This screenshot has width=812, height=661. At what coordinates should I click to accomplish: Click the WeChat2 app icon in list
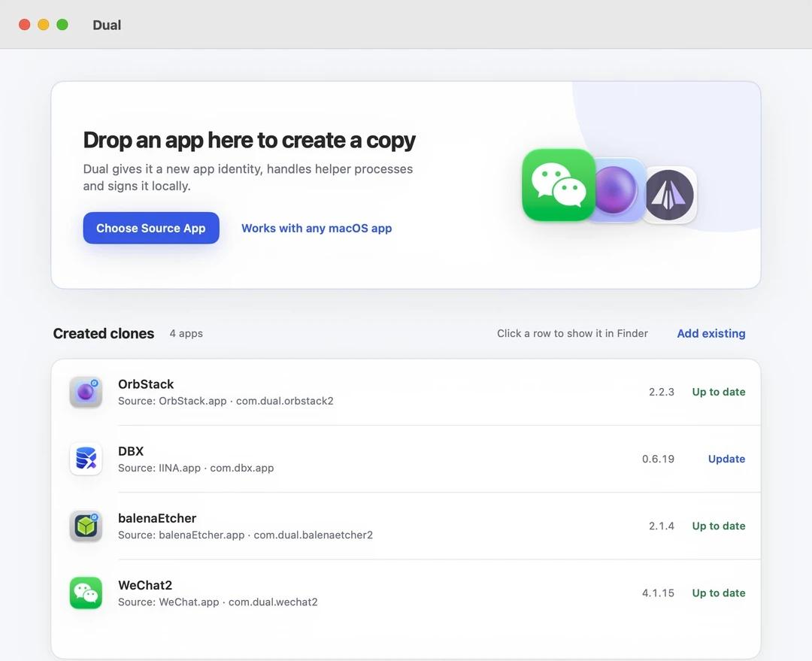tap(86, 593)
